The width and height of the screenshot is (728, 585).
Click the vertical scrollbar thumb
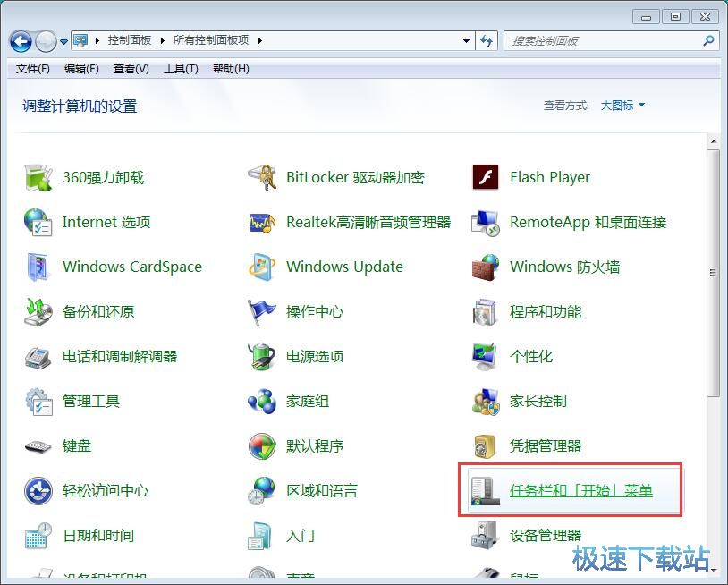[713, 273]
